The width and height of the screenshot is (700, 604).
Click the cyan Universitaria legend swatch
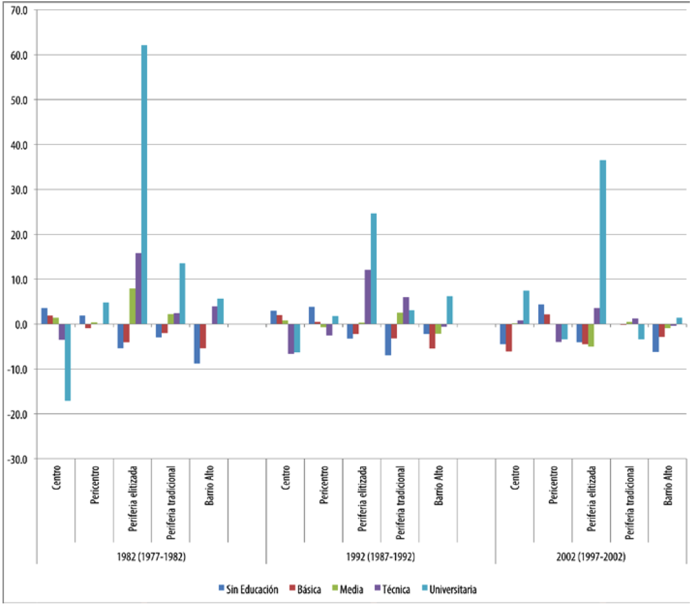(x=425, y=589)
